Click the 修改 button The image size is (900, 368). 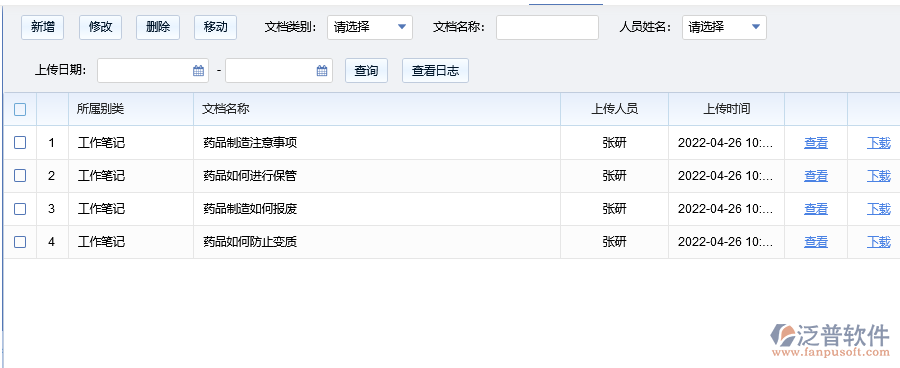click(100, 27)
